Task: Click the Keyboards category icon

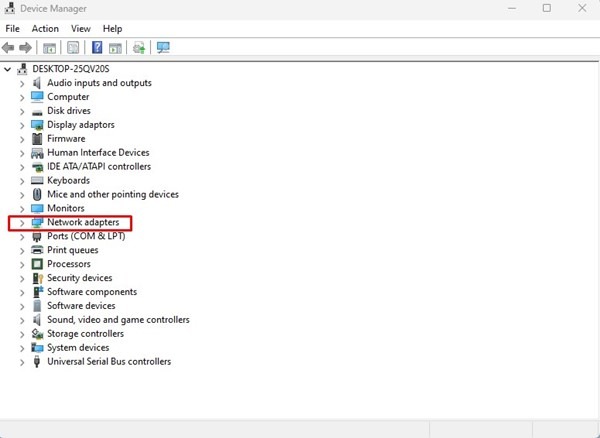Action: (x=37, y=181)
